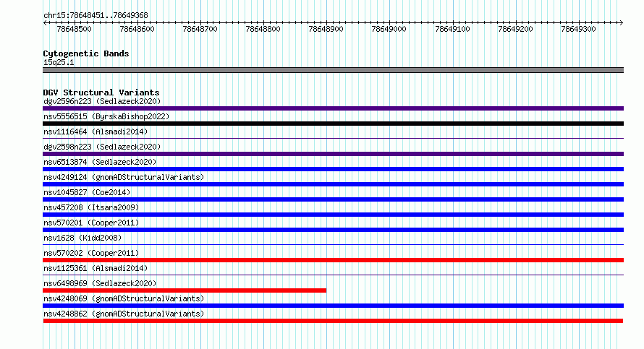Select the red nsv4248862 variant bar

333,321
